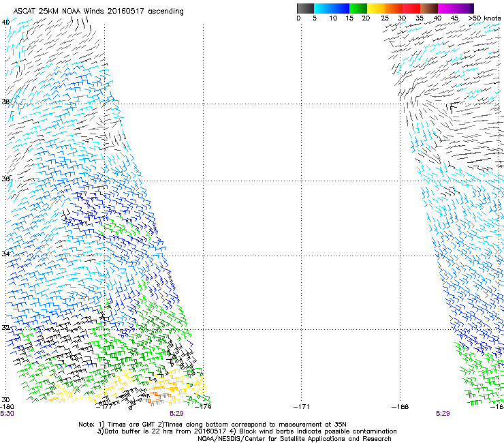This screenshot has width=504, height=443.
Task: Pick the brown 35-40 knots color segment
Action: tap(429, 8)
